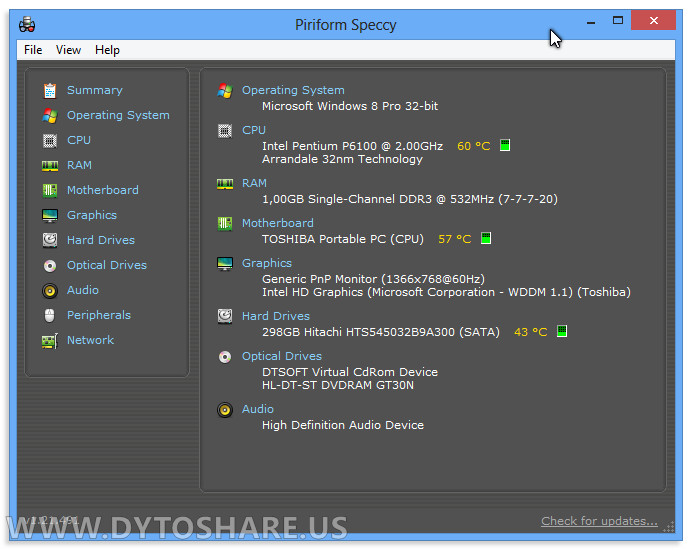692x550 pixels.
Task: Open Optical Drives section from sidebar
Action: point(107,265)
